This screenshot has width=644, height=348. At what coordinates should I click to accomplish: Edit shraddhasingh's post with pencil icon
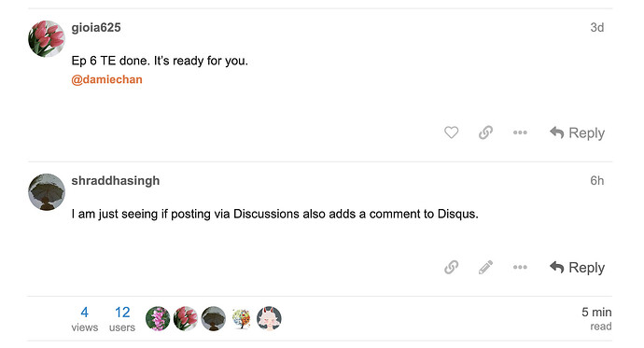coord(485,267)
